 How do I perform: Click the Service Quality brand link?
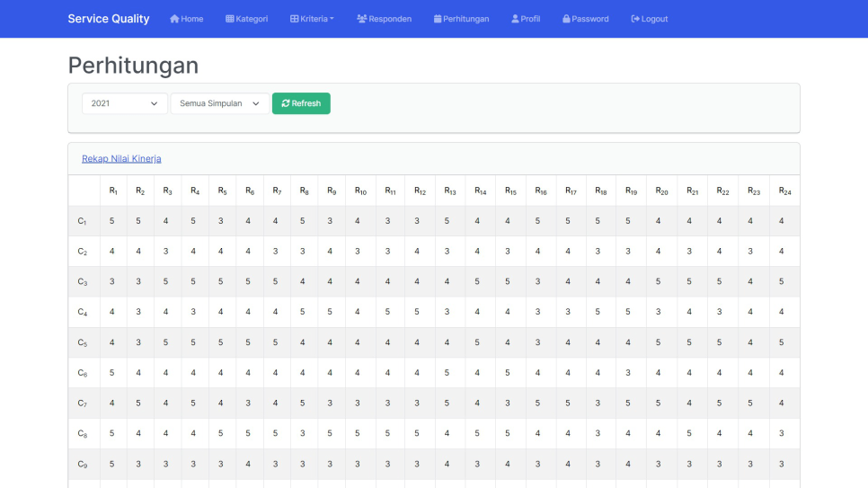tap(109, 19)
